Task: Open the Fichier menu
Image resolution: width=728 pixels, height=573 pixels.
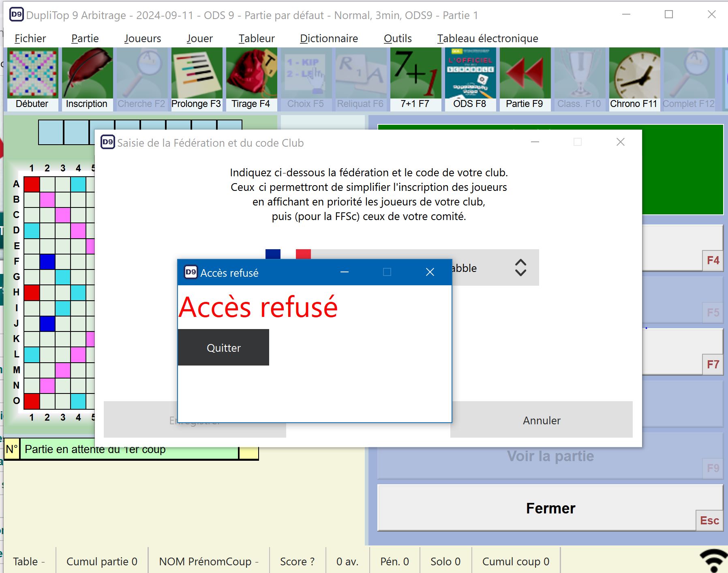Action: click(30, 38)
